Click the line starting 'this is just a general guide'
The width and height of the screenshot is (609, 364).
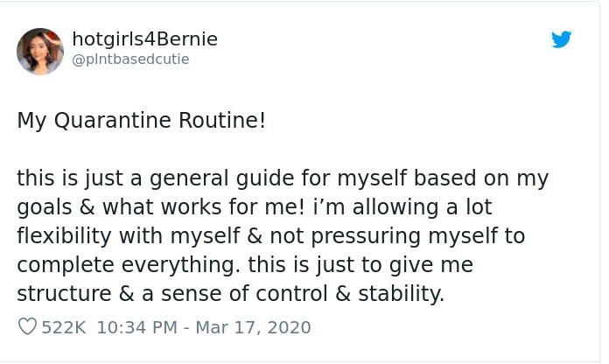click(283, 178)
